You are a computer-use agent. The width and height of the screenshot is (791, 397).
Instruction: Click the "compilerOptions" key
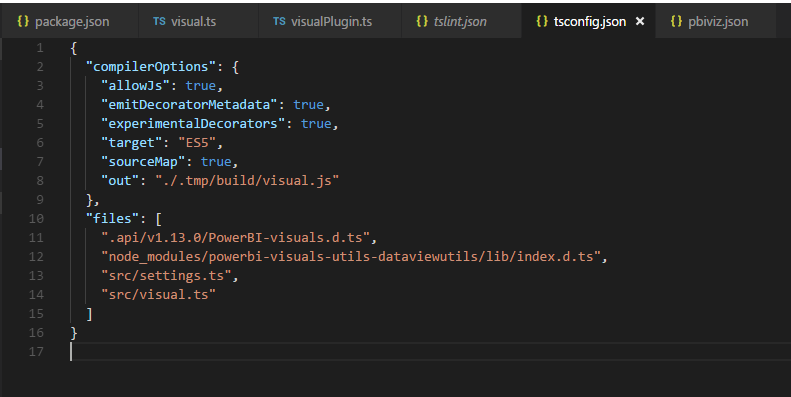pos(151,67)
